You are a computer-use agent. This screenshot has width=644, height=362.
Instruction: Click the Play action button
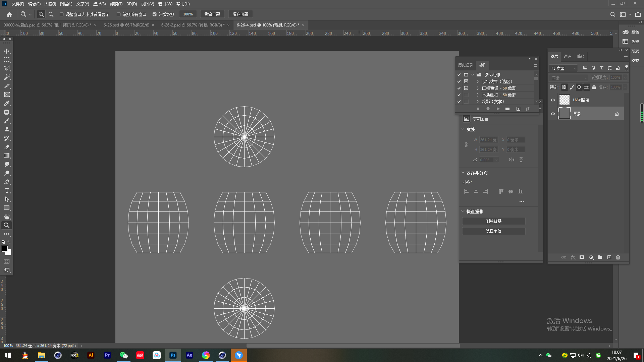(498, 109)
